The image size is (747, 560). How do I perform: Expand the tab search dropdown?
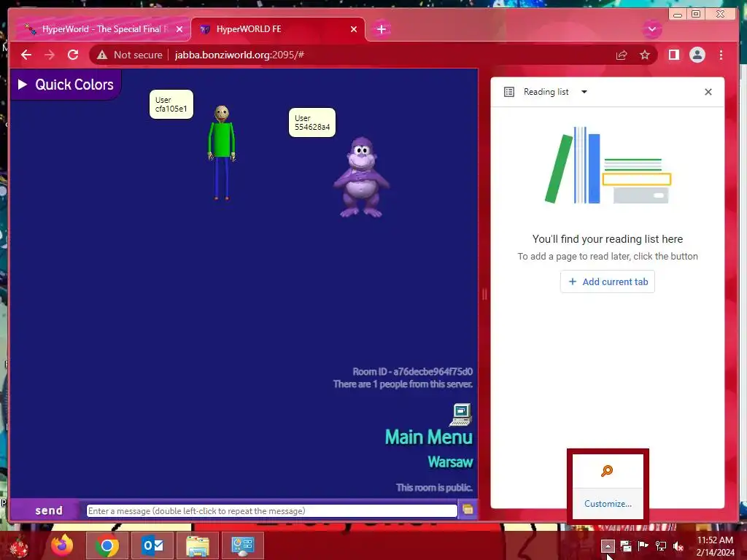[x=651, y=29]
